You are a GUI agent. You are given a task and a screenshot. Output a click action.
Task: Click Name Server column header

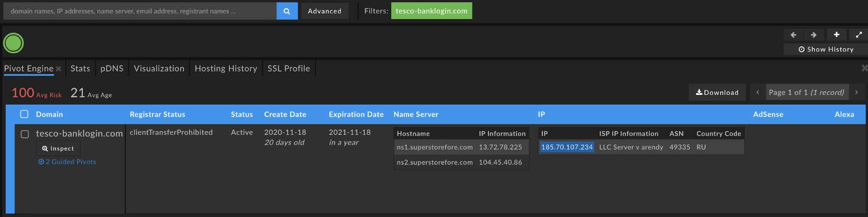(416, 114)
